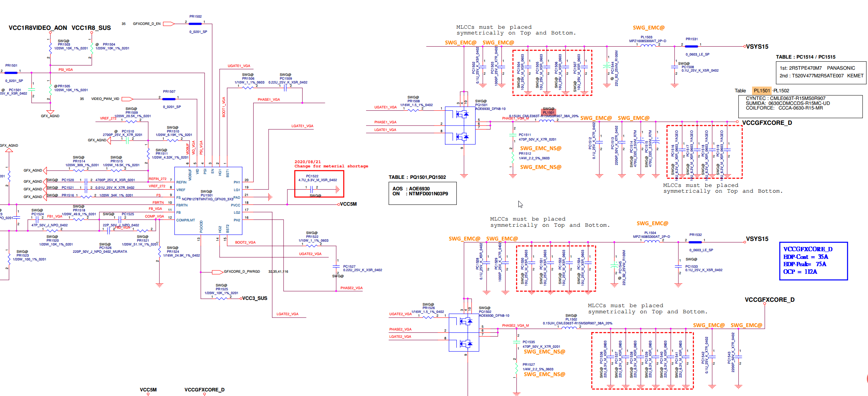Click the COMP_VGA net label

155,216
